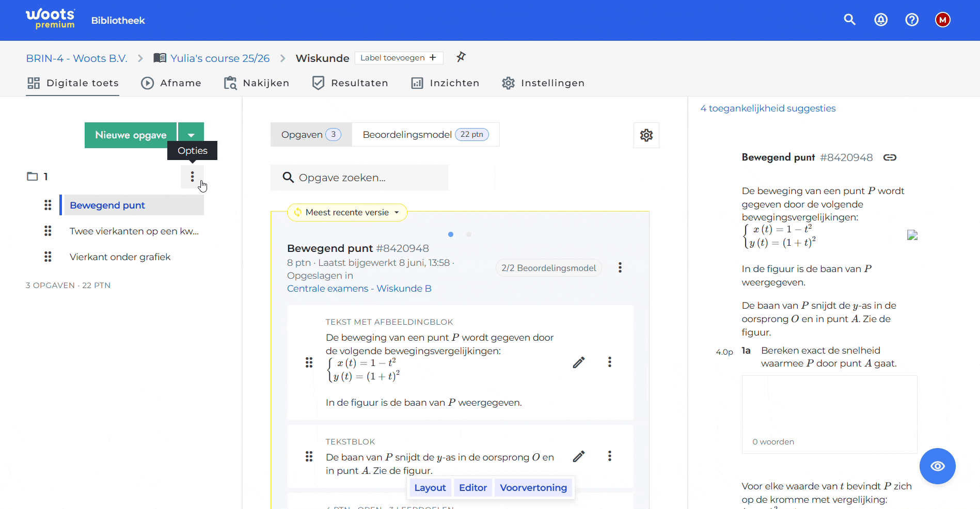Click the Opgave zoeken search field
Viewport: 980px width, 509px height.
click(359, 178)
